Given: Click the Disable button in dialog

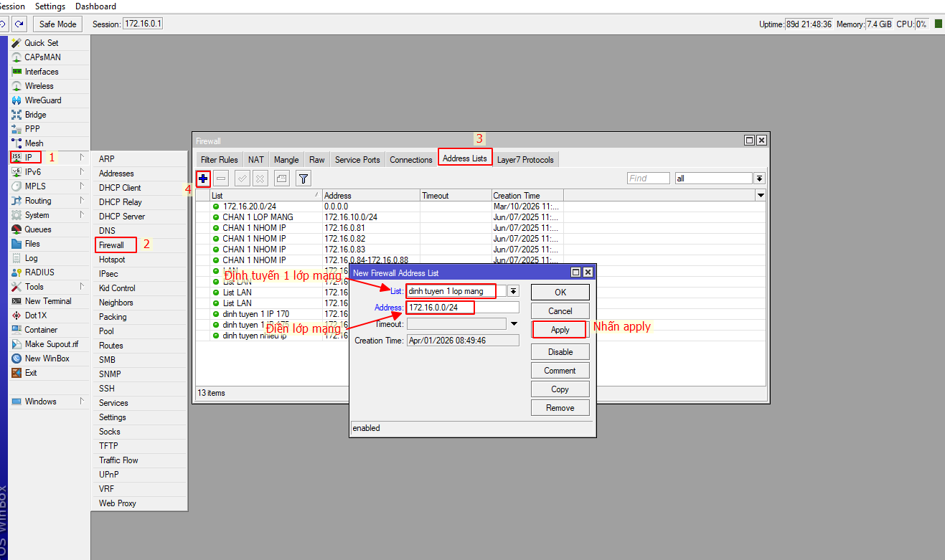Looking at the screenshot, I should pyautogui.click(x=560, y=352).
